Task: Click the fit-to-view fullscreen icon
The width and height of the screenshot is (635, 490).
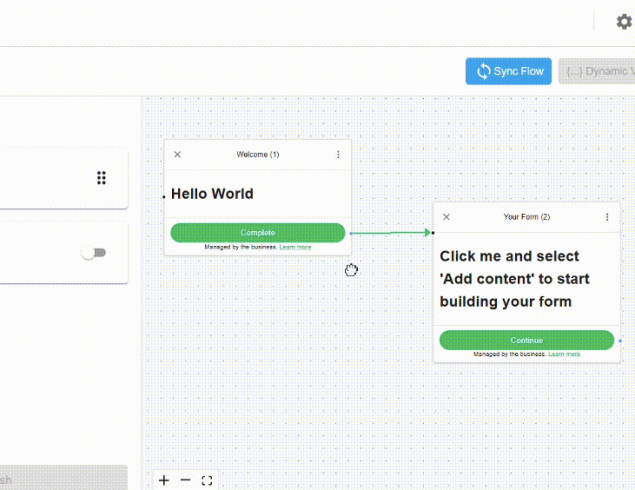Action: click(207, 480)
